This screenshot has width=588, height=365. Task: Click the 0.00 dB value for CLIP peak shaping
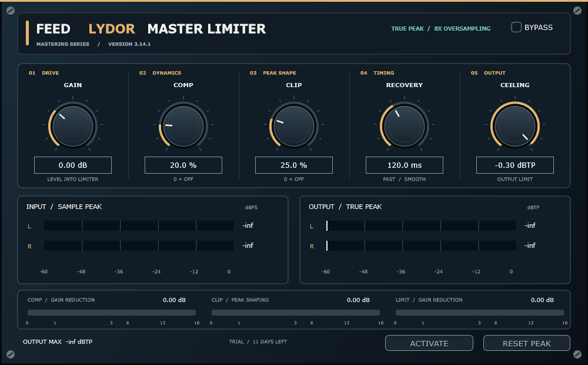tap(358, 300)
